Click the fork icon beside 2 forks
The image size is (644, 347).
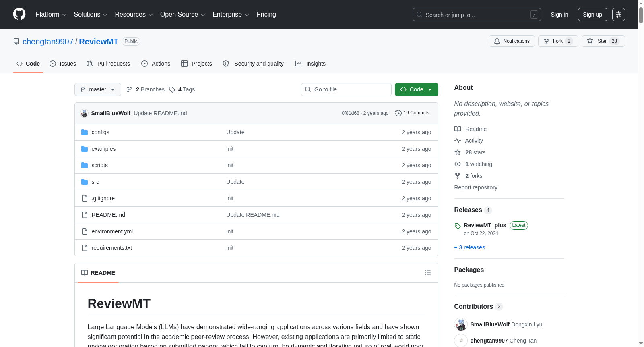(x=458, y=176)
